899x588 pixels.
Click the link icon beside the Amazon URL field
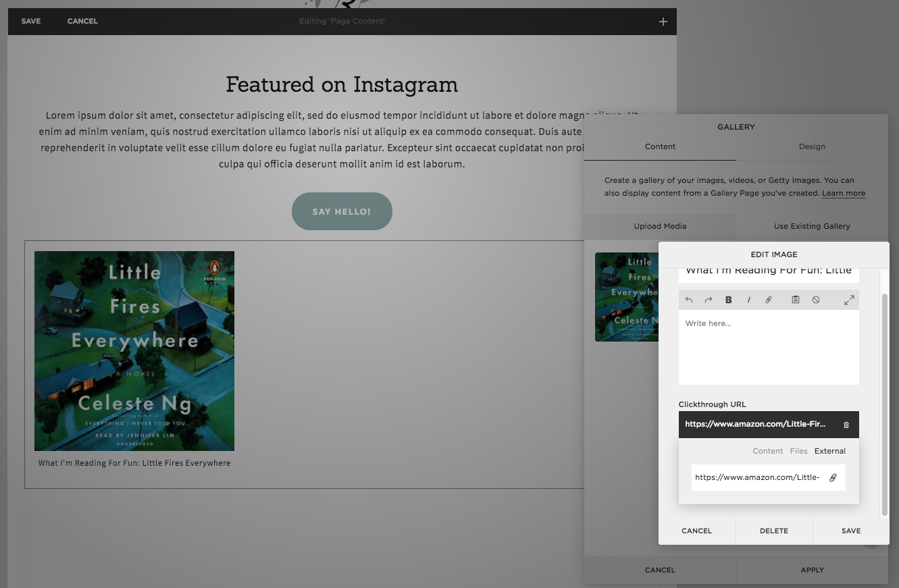click(x=833, y=477)
